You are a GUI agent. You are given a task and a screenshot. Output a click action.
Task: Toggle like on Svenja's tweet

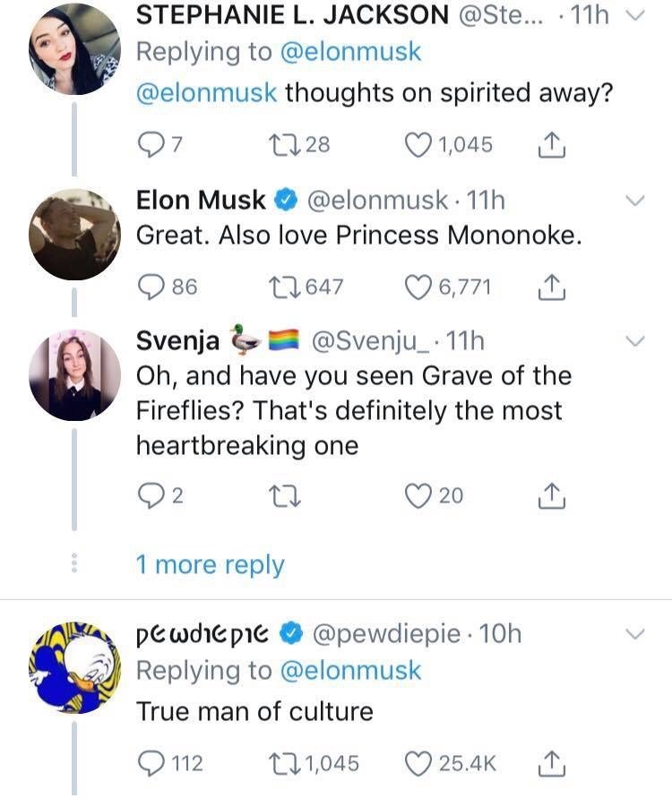(x=418, y=496)
